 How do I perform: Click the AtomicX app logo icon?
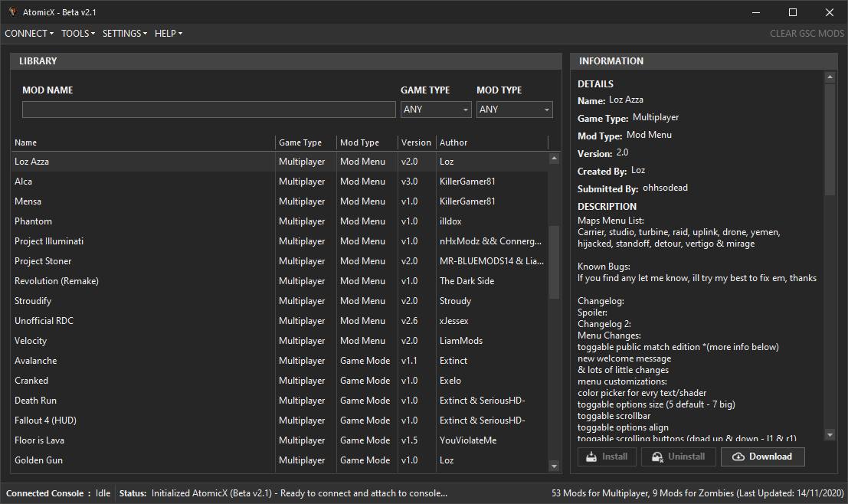tap(12, 12)
